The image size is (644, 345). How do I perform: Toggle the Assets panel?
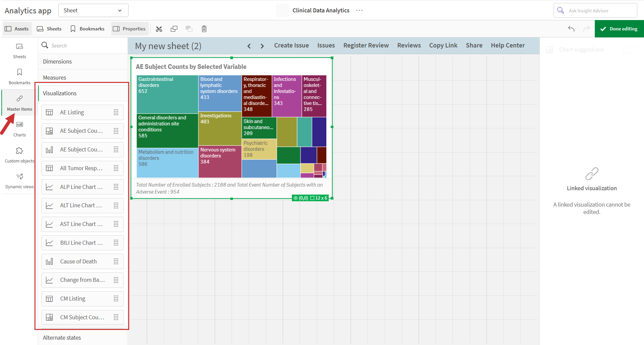point(17,29)
